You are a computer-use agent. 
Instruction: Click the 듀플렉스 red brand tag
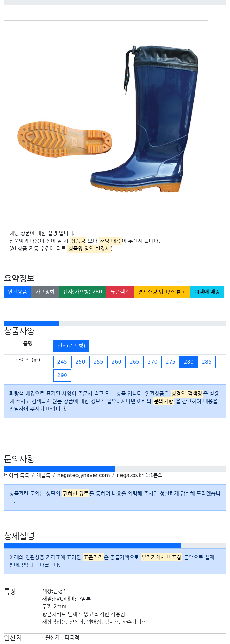click(120, 292)
